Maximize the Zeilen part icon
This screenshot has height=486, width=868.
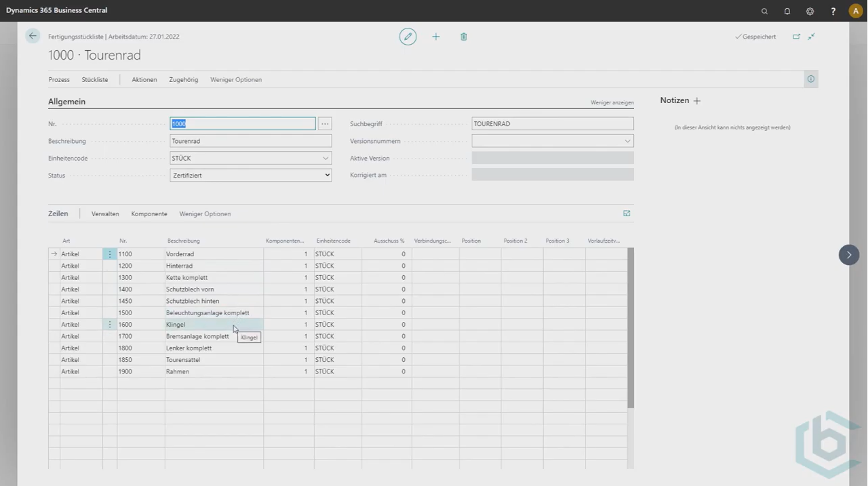627,214
